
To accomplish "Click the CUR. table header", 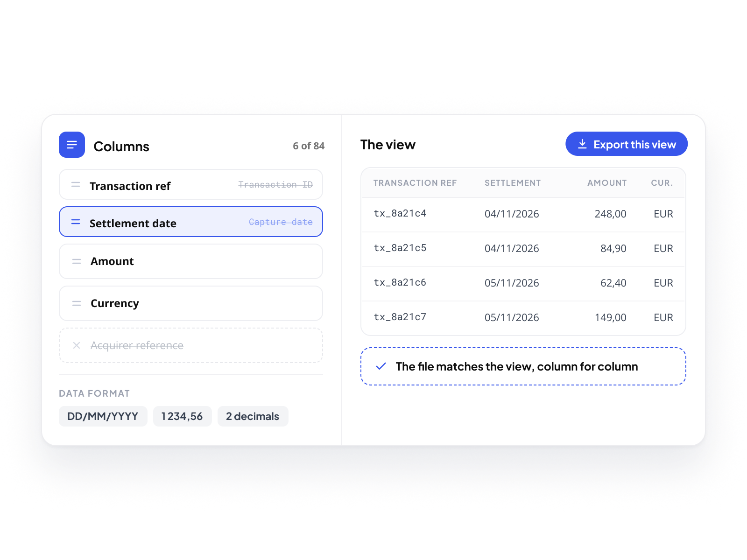I will coord(662,183).
